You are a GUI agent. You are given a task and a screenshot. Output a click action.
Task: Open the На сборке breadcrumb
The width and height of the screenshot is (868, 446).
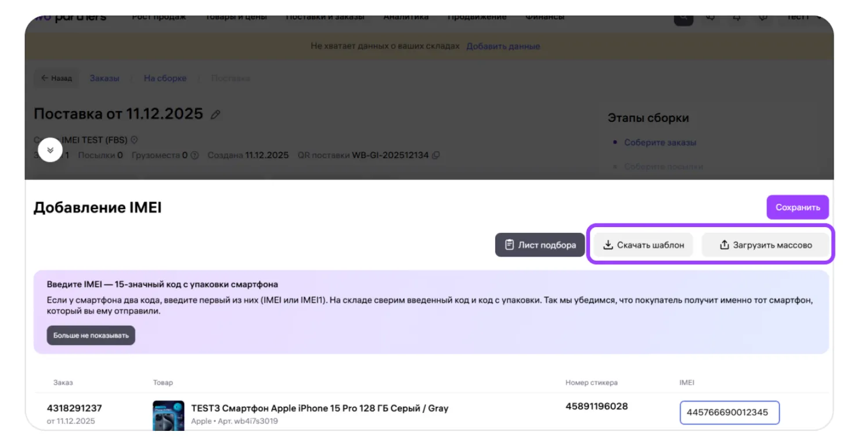(165, 78)
